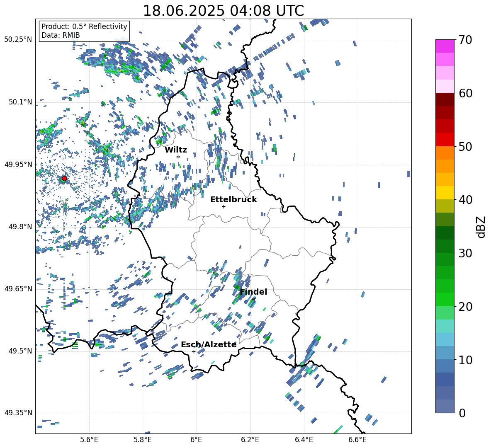Image resolution: width=491 pixels, height=448 pixels.
Task: Click the Findel city label
Action: pyautogui.click(x=253, y=292)
